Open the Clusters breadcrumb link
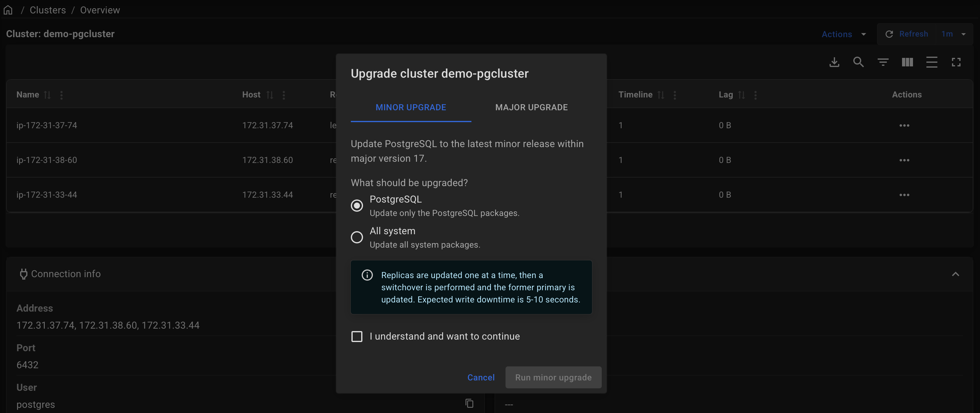980x413 pixels. pos(48,10)
